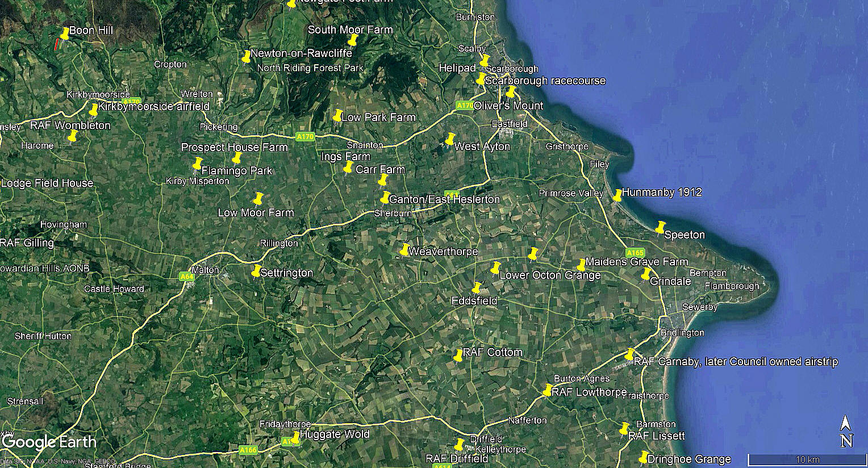868x468 pixels.
Task: Select the RAF Carnaby pushpin
Action: (x=629, y=354)
